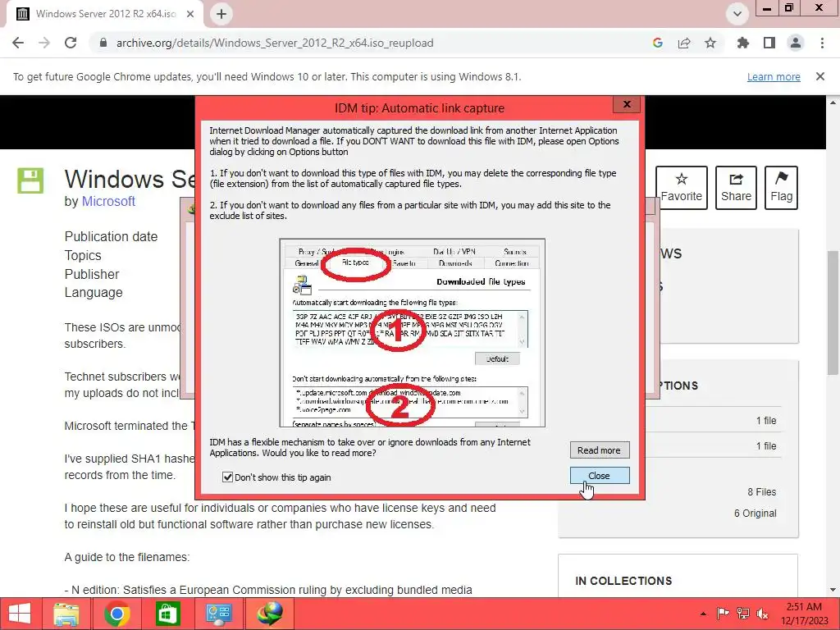Show hidden tray icons arrow
Viewport: 840px width, 630px height.
703,614
